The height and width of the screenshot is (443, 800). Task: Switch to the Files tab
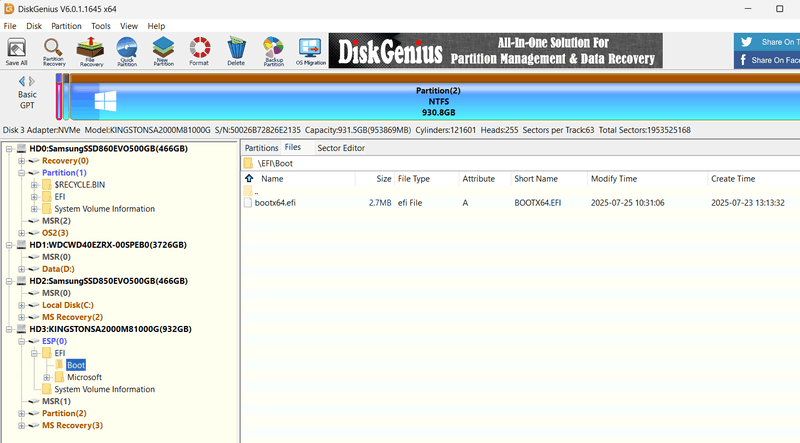coord(293,147)
